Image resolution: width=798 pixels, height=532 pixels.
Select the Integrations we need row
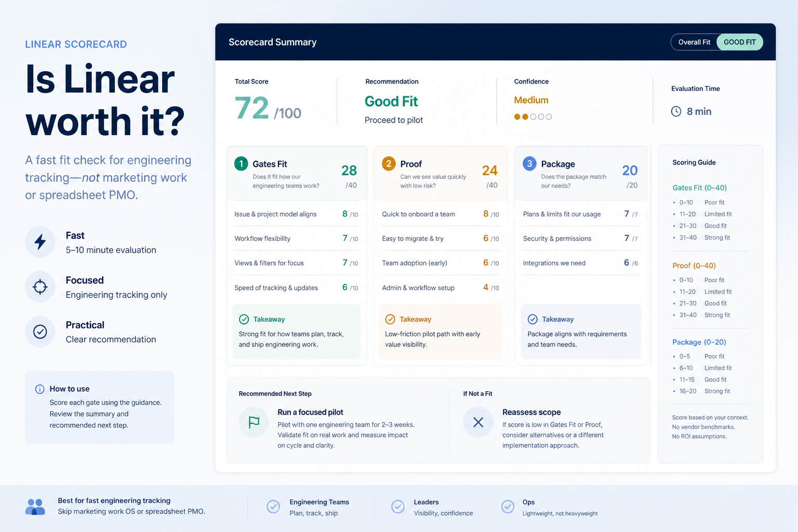pyautogui.click(x=581, y=263)
